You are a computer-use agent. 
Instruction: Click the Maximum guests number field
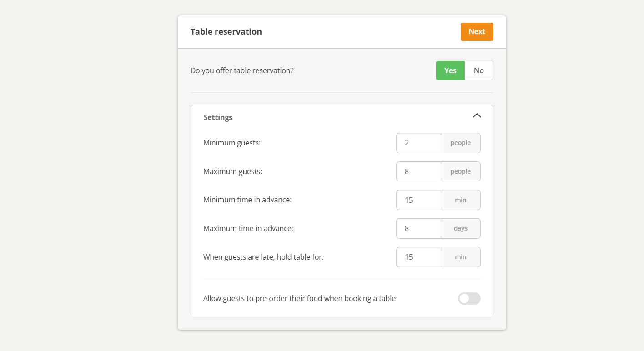418,171
